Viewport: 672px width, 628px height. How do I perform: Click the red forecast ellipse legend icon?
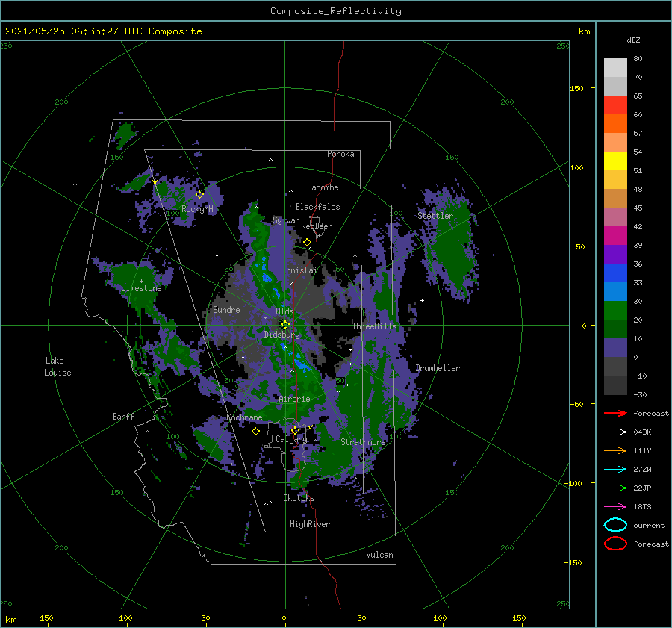tap(615, 544)
